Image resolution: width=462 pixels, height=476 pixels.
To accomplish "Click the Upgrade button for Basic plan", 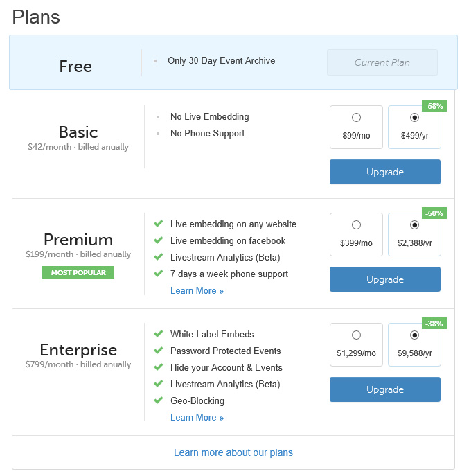I will pos(385,172).
